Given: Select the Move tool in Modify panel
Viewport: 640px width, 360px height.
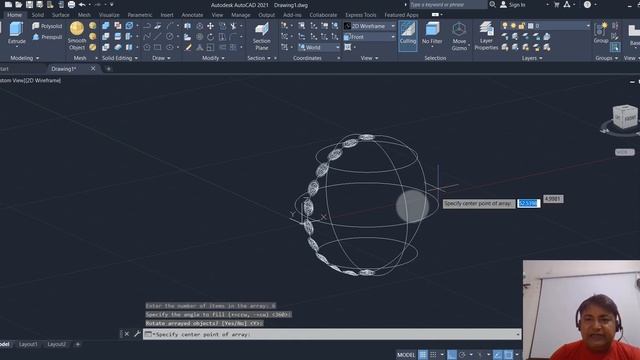Looking at the screenshot, I should coord(211,26).
